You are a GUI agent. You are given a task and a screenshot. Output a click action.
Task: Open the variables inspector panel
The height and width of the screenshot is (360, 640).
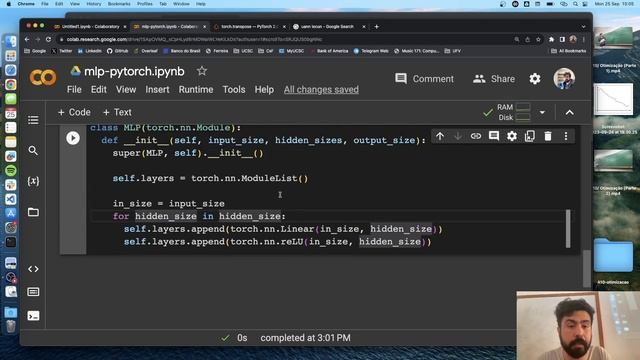(x=33, y=181)
